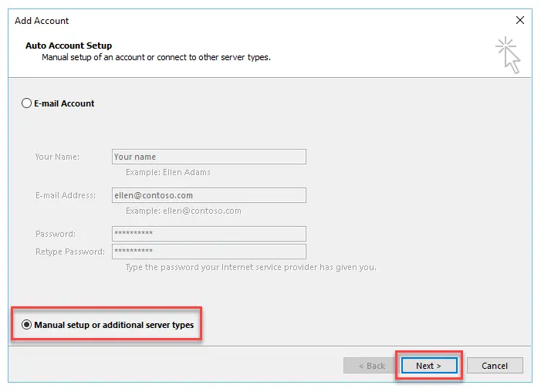Screen dimensions: 541x392
Task: Click the Auto Account Setup heading
Action: coord(69,46)
